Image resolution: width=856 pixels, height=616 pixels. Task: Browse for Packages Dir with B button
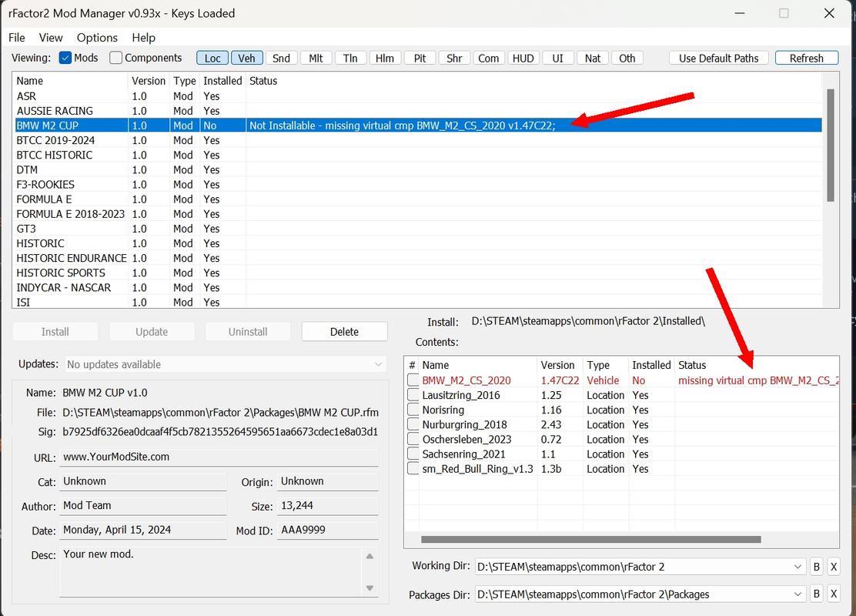coord(817,594)
